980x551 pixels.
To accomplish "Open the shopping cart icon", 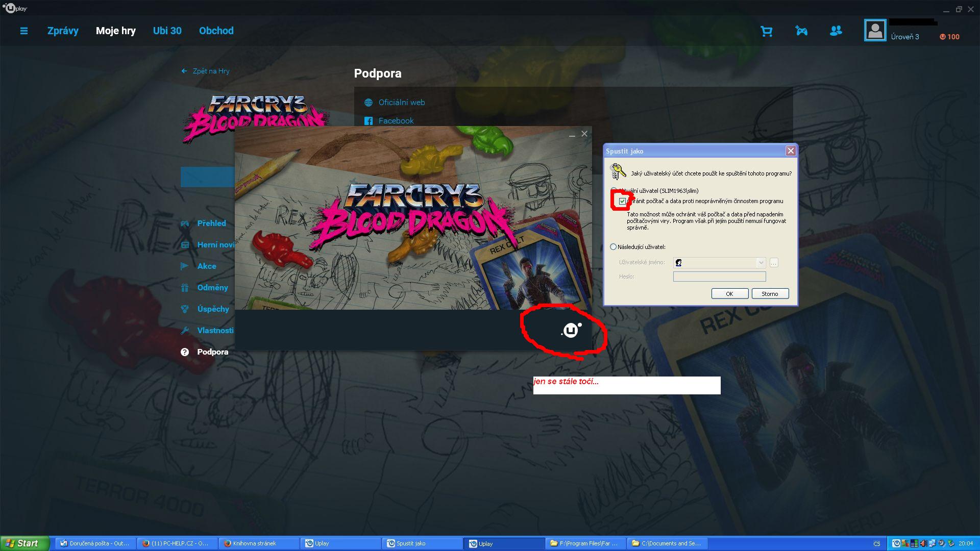I will (766, 32).
